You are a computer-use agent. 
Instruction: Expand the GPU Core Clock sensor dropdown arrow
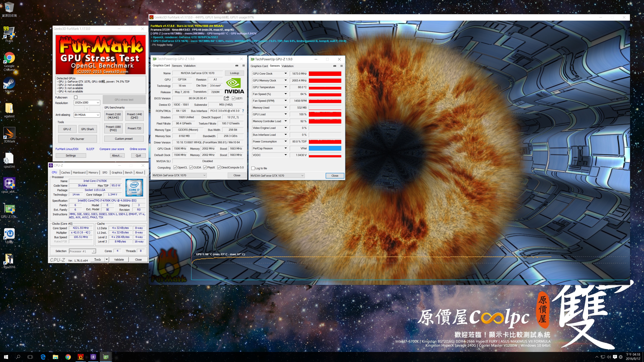[x=285, y=73]
